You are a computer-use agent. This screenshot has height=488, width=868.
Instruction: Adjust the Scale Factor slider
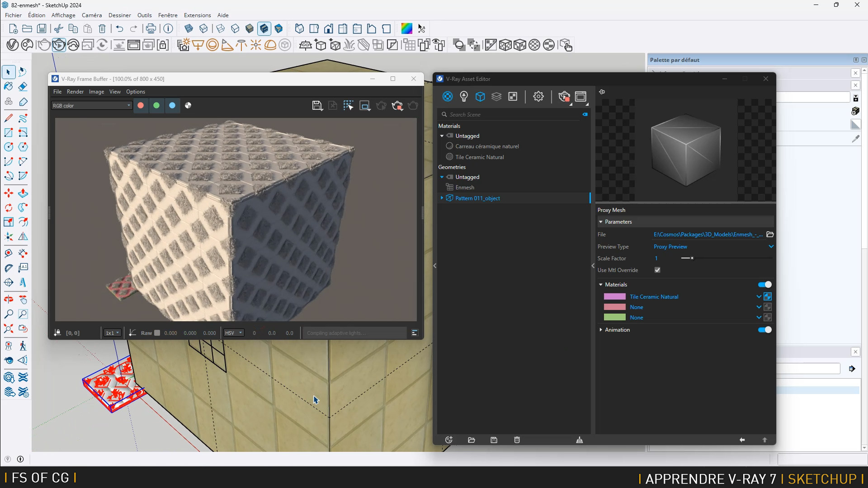tap(692, 258)
